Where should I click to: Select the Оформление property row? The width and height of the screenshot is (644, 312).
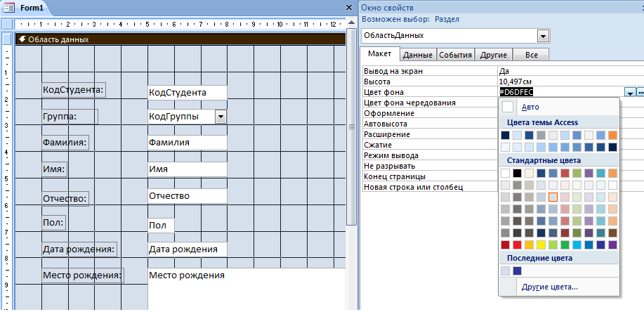(430, 113)
